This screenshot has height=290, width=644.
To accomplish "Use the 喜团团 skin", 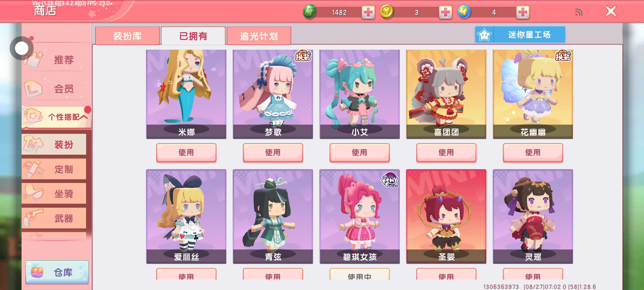I will (446, 153).
